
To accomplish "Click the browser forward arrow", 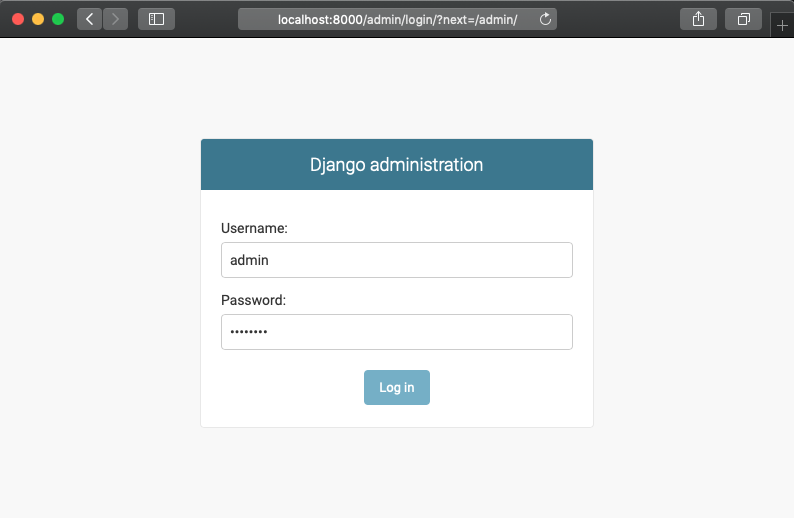I will [115, 19].
